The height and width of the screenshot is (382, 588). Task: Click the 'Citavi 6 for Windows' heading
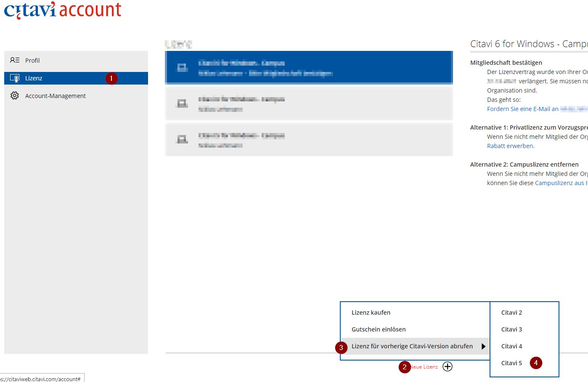click(529, 44)
